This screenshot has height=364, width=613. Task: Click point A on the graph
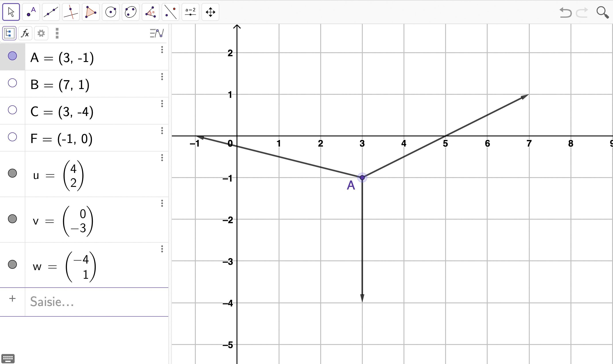pyautogui.click(x=362, y=177)
